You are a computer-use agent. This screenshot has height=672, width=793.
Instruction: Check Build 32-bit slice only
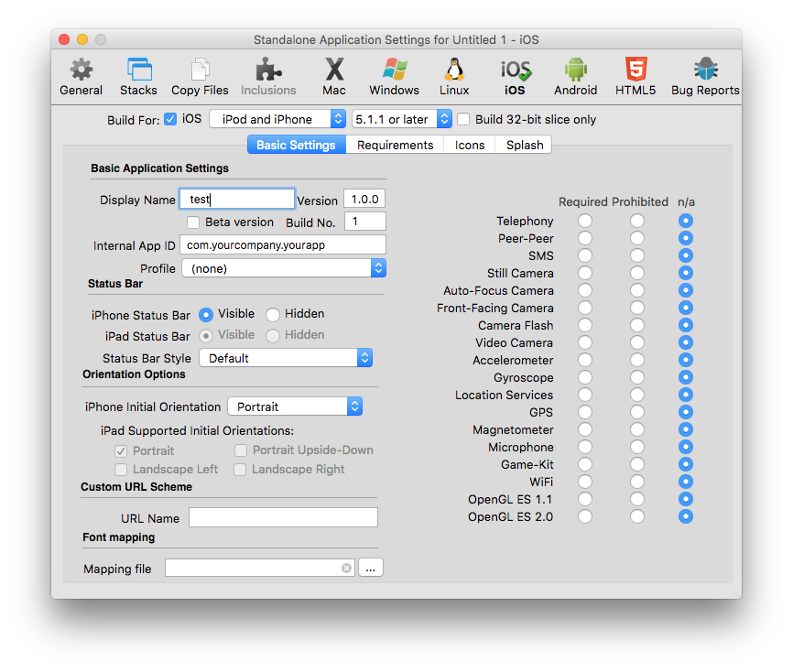tap(464, 119)
